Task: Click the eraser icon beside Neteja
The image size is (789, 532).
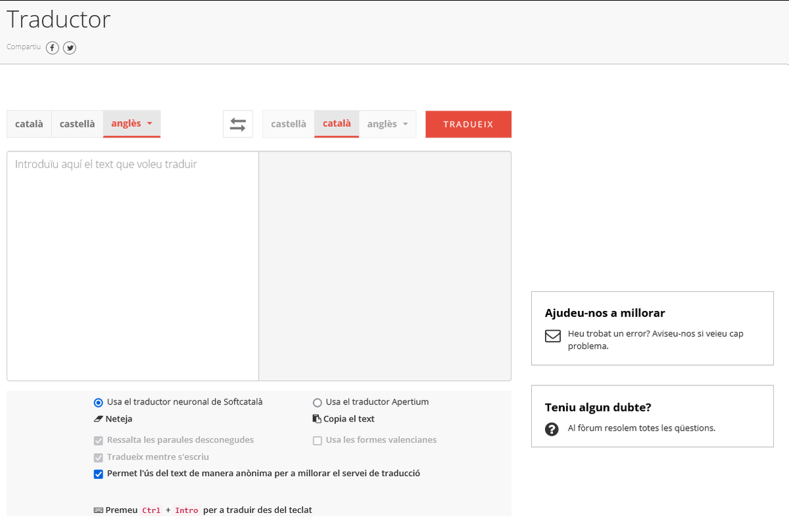Action: click(x=99, y=419)
